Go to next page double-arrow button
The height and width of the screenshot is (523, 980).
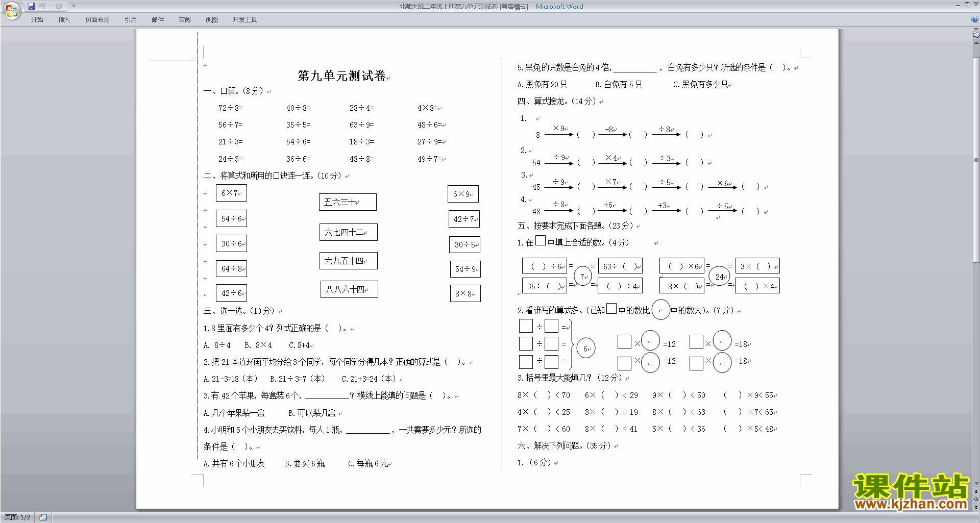point(976,508)
